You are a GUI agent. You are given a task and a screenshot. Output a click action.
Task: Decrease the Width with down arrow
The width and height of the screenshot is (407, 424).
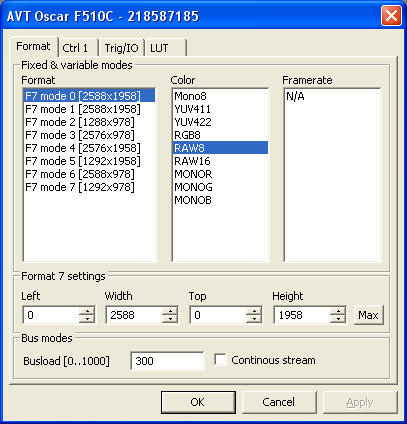(x=170, y=319)
